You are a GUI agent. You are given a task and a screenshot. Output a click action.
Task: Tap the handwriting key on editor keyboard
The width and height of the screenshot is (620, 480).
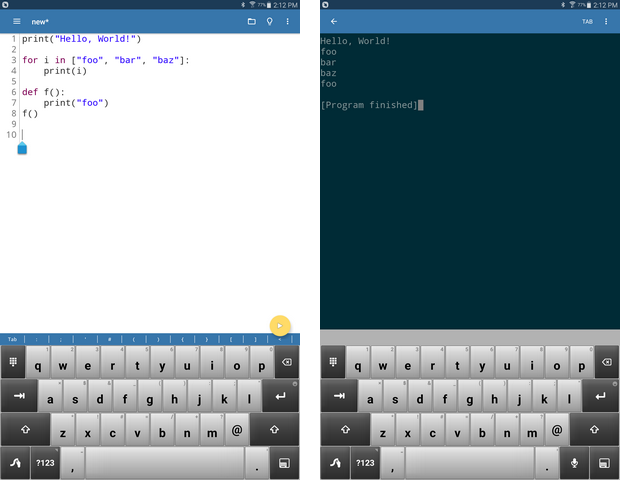pyautogui.click(x=15, y=463)
